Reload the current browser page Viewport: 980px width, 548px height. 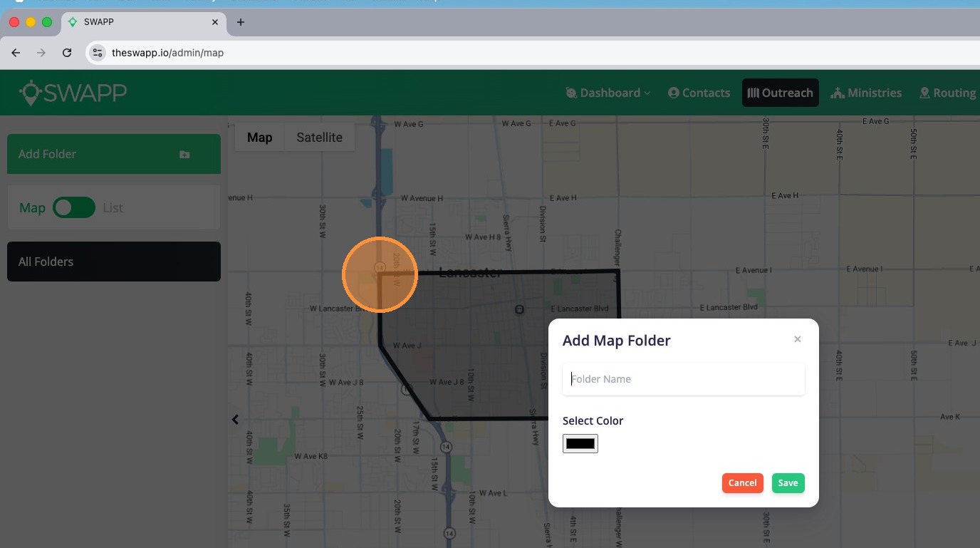[67, 53]
